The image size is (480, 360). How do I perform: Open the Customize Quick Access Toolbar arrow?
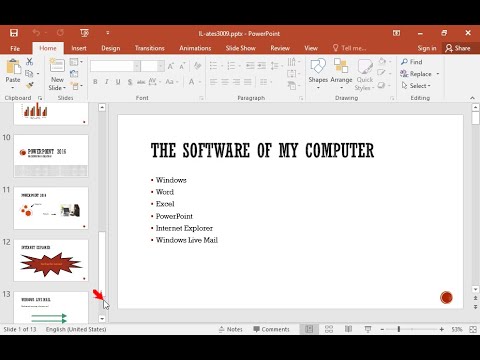[x=107, y=33]
